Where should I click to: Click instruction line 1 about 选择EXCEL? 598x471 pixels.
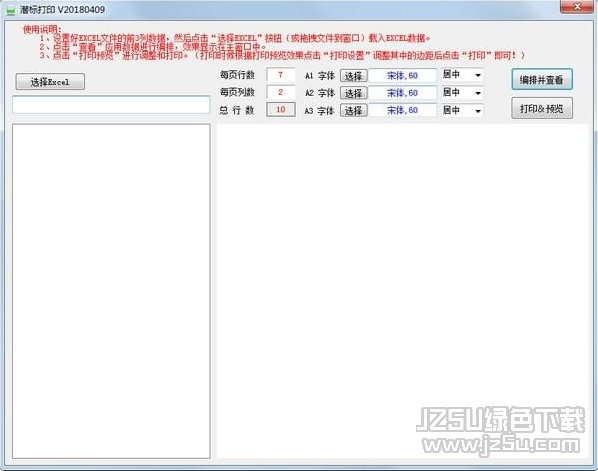[x=235, y=38]
